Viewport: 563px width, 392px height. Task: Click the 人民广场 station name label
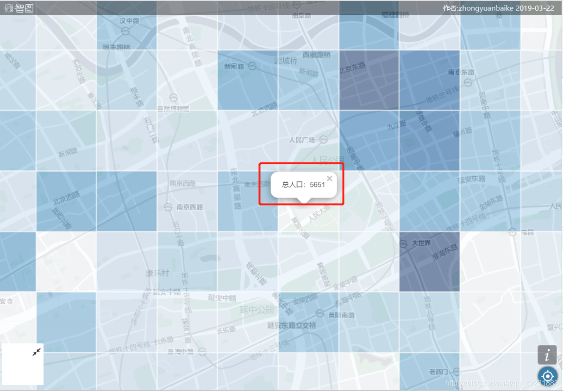(x=302, y=140)
